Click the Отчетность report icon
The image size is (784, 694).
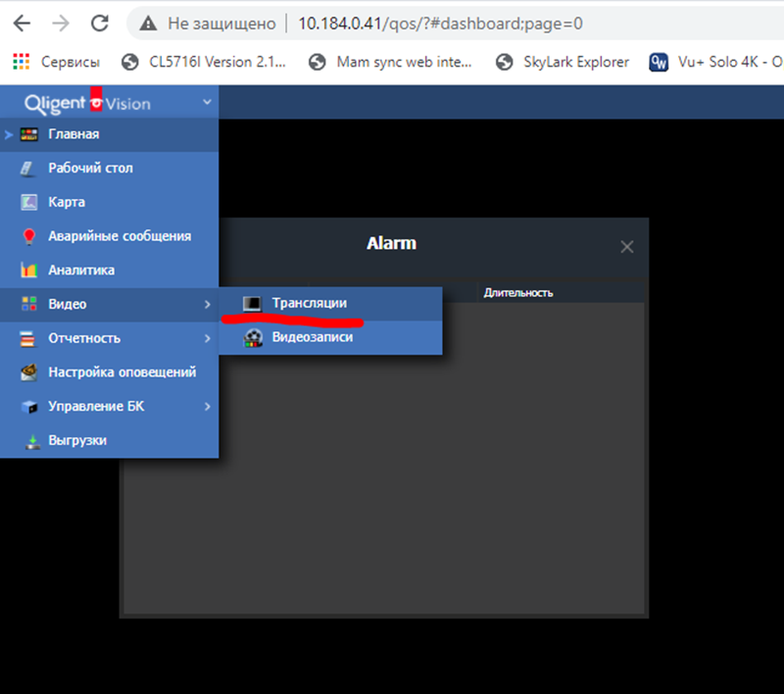click(28, 338)
